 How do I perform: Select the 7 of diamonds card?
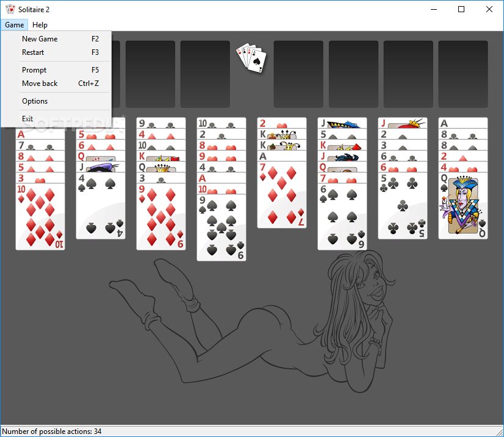click(x=282, y=194)
